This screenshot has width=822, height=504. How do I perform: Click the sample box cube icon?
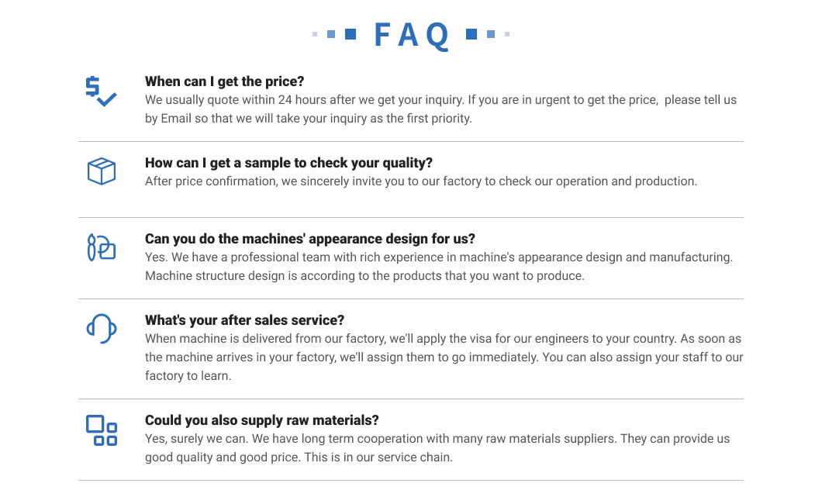tap(101, 171)
